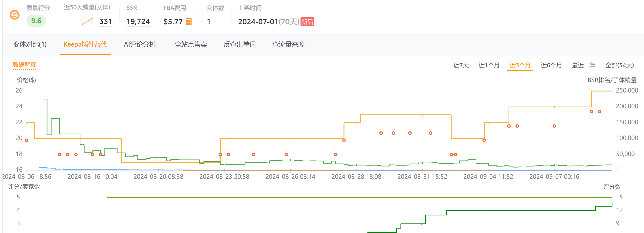This screenshot has width=644, height=233.
Task: Click the BSR value 19,724
Action: [138, 22]
